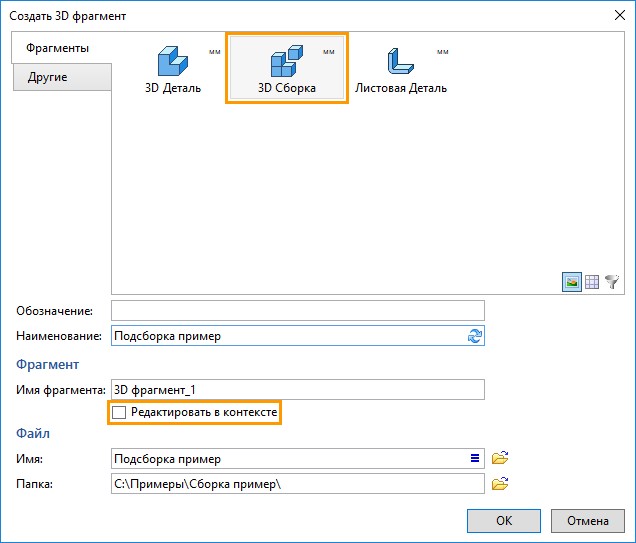Browse for file using Имя folder icon

click(x=500, y=458)
